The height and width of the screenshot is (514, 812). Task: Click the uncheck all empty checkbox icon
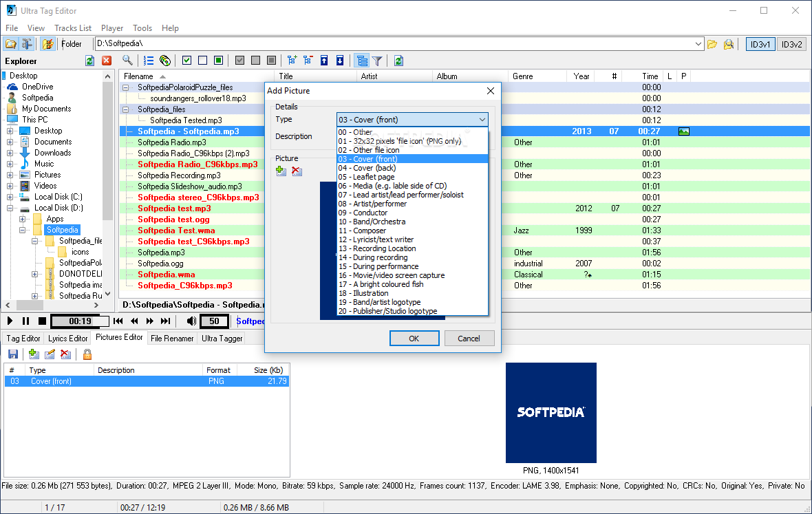[x=202, y=61]
